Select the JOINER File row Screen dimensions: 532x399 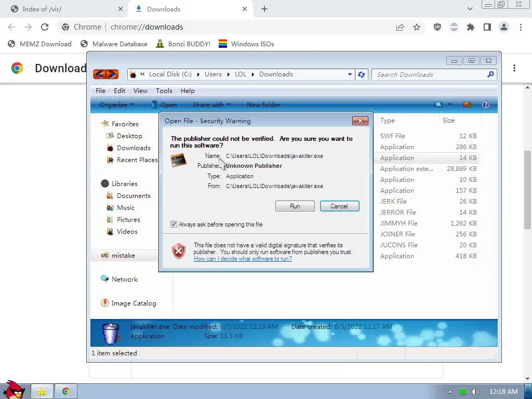click(428, 234)
